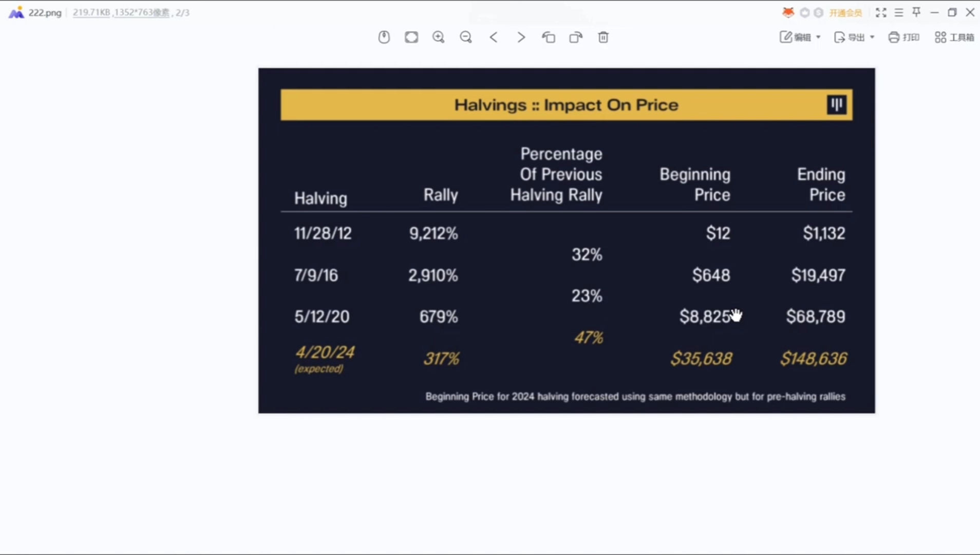The height and width of the screenshot is (555, 980).
Task: Open the 工具箱 toolbox
Action: click(x=954, y=37)
